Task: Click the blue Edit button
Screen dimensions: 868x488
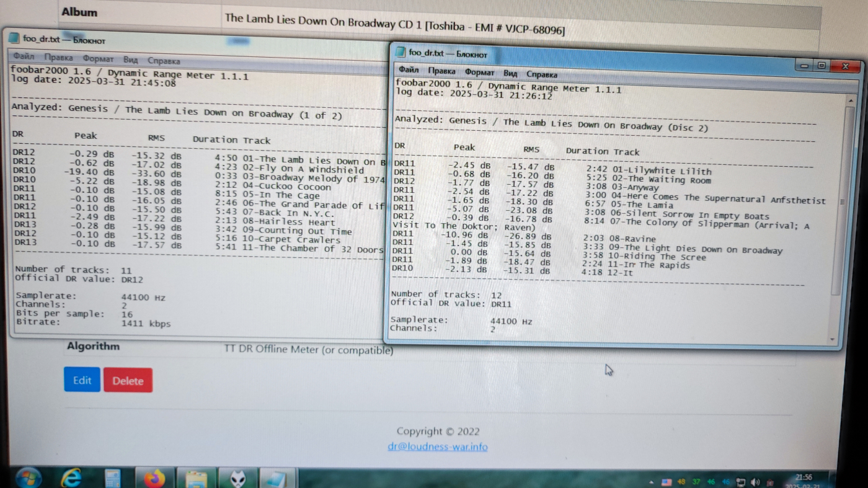Action: (x=82, y=380)
